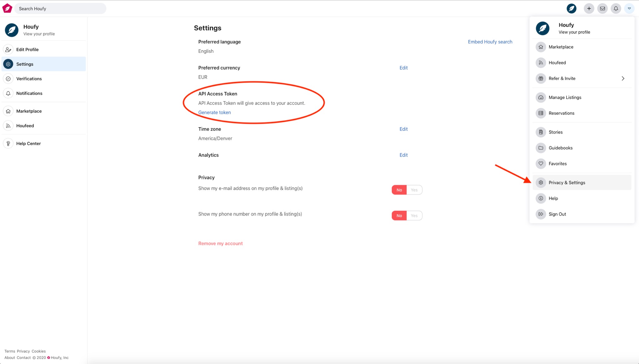This screenshot has width=639, height=364.
Task: Choose Reservations from the dropdown menu
Action: tap(582, 113)
